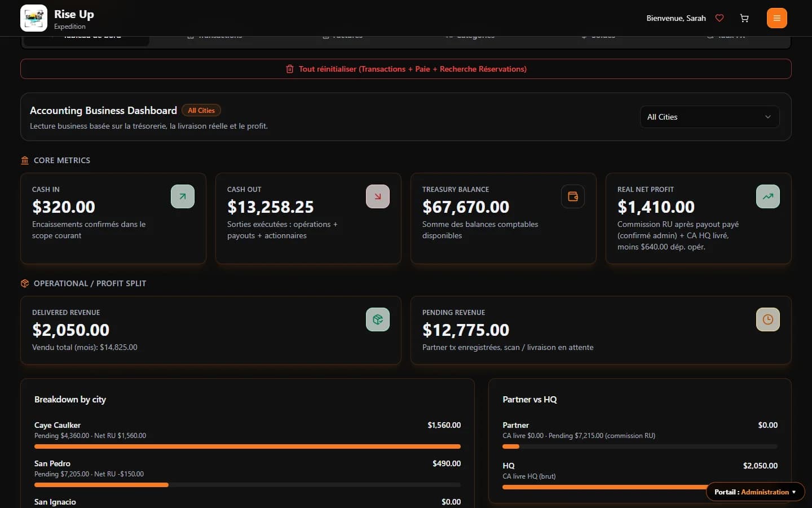
Task: Click the Caye Caulker city row name
Action: [58, 425]
